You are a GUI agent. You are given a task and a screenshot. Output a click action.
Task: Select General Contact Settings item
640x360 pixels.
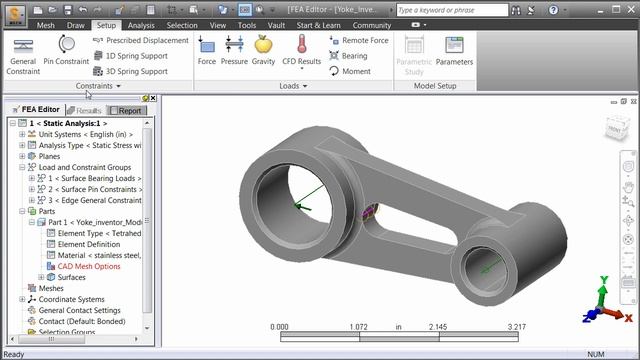[x=74, y=310]
